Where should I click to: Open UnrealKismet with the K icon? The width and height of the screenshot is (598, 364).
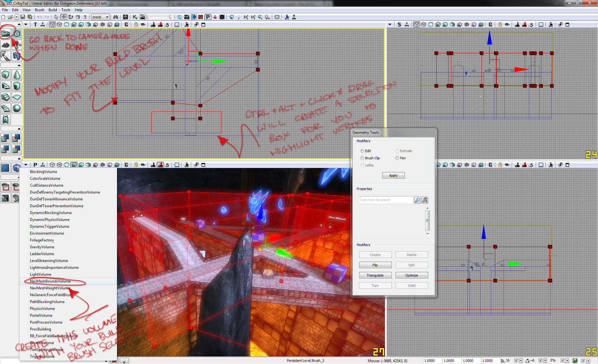click(135, 17)
